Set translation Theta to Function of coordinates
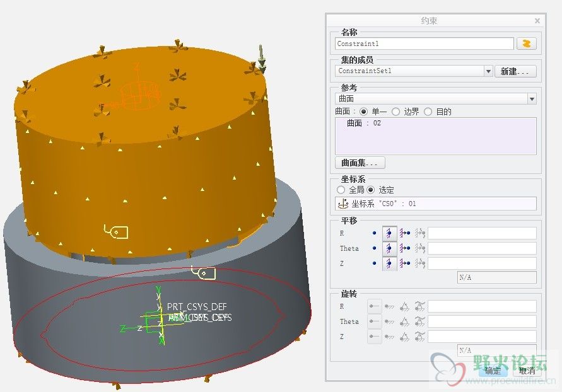Screen dimensions: 562x392 (419, 248)
